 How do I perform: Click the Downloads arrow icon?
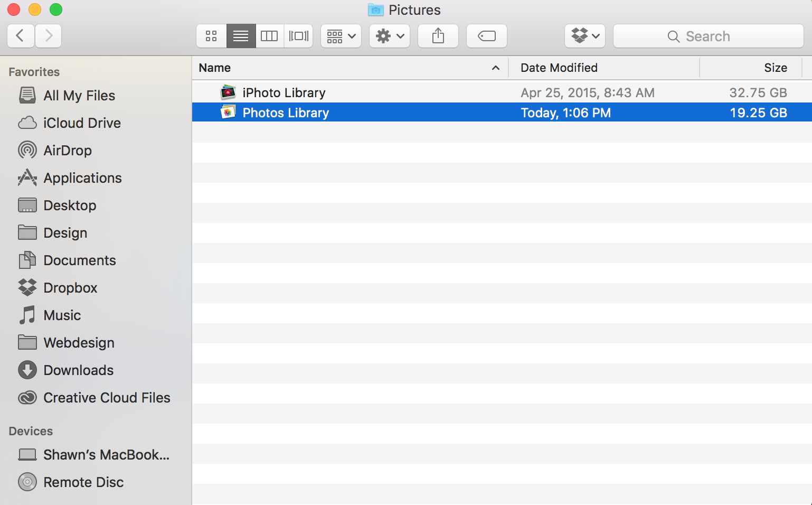(x=27, y=370)
